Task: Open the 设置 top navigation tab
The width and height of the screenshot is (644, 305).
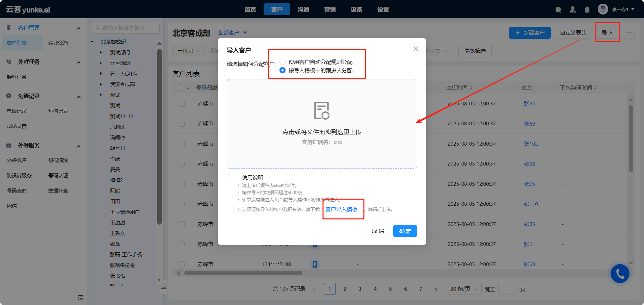Action: (x=383, y=9)
